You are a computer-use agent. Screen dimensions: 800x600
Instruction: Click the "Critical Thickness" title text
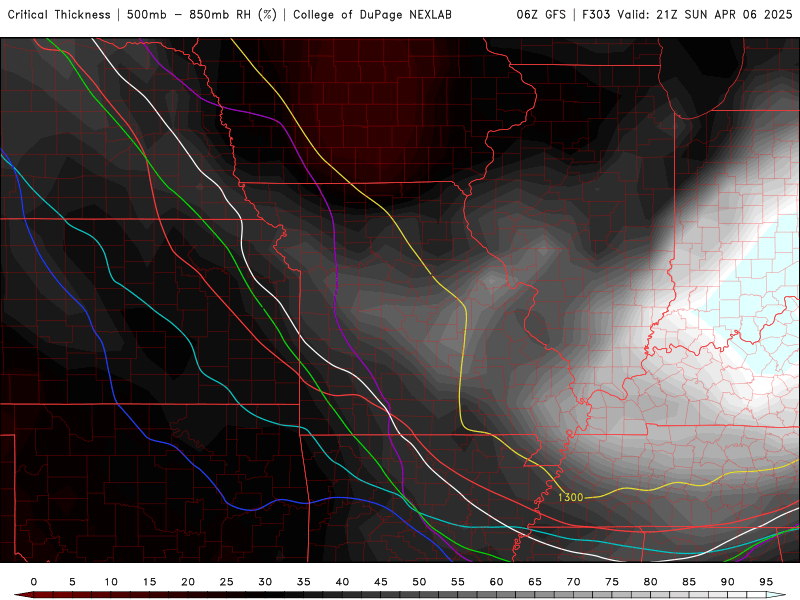(59, 15)
